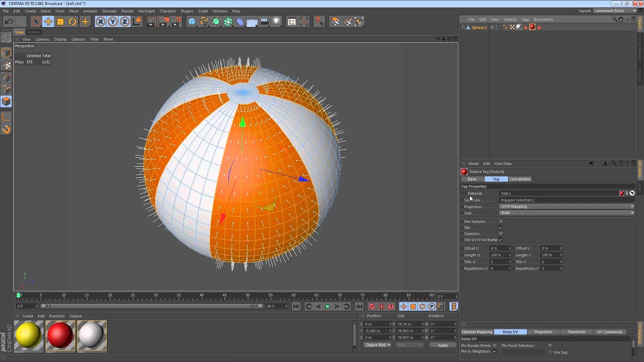644x362 pixels.
Task: Click Render to Picture Viewer icon
Action: (164, 22)
